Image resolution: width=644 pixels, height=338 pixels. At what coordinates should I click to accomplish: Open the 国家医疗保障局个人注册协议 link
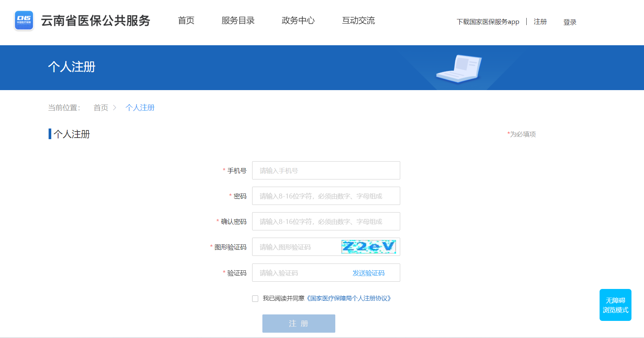[349, 298]
